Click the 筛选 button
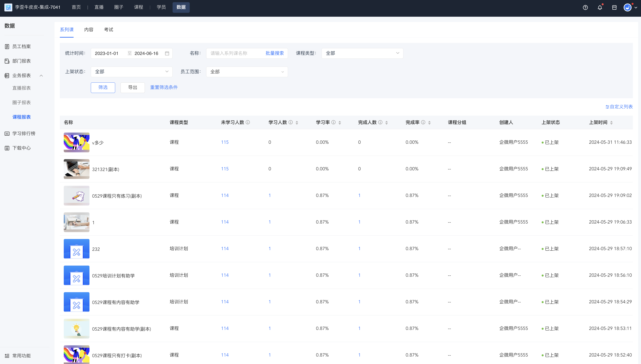The image size is (641, 364). 103,87
